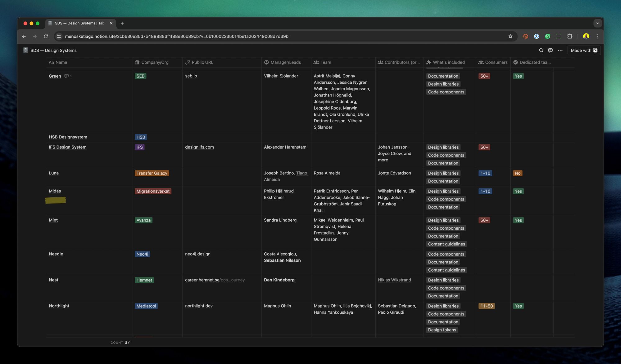Screen dimensions: 621x364
Task: Click the SDS page icon in breadcrumb
Action: (x=26, y=50)
